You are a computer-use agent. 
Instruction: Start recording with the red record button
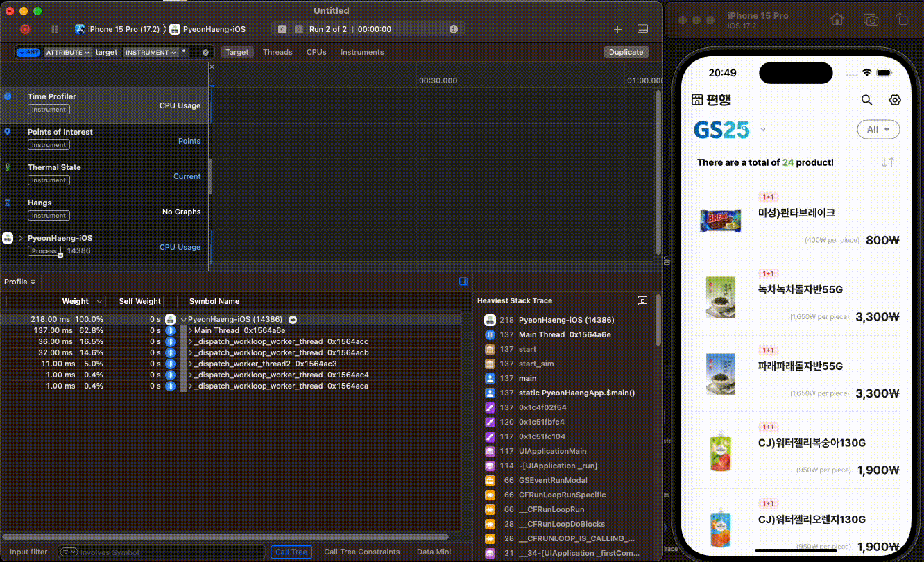(x=25, y=29)
